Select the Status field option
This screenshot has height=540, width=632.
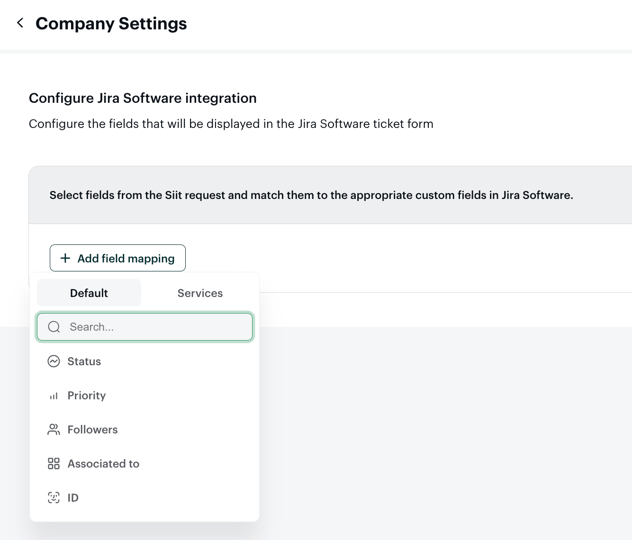[x=84, y=361]
